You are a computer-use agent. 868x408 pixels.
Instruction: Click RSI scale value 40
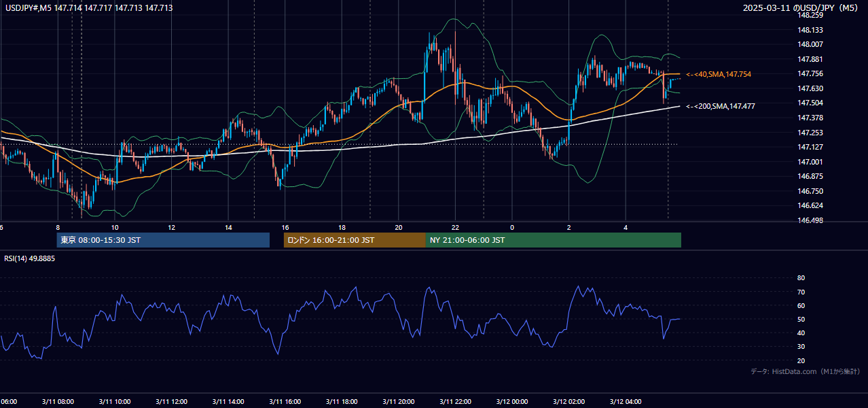pos(801,333)
